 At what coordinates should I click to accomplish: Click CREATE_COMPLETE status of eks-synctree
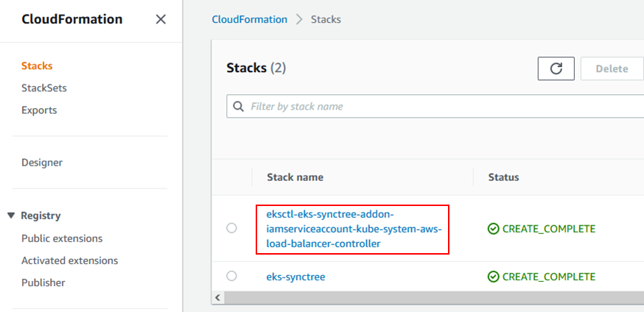[x=548, y=277]
